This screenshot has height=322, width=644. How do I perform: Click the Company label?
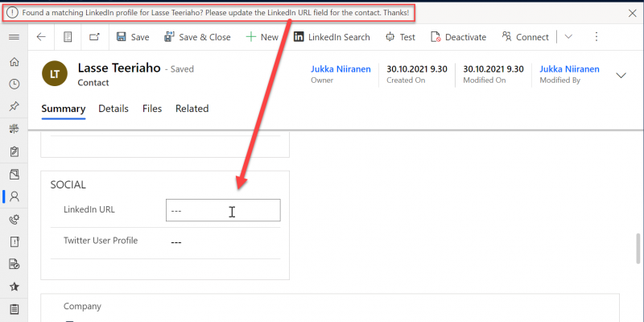click(82, 307)
